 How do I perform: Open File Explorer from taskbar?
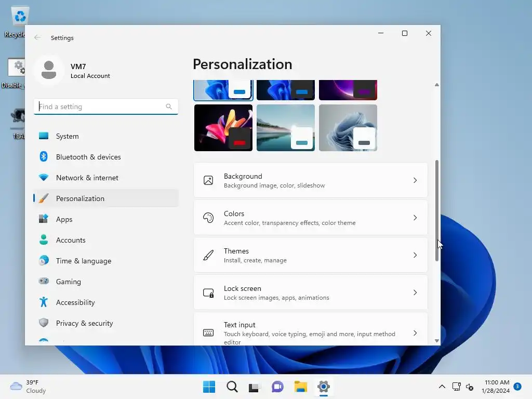(x=301, y=387)
